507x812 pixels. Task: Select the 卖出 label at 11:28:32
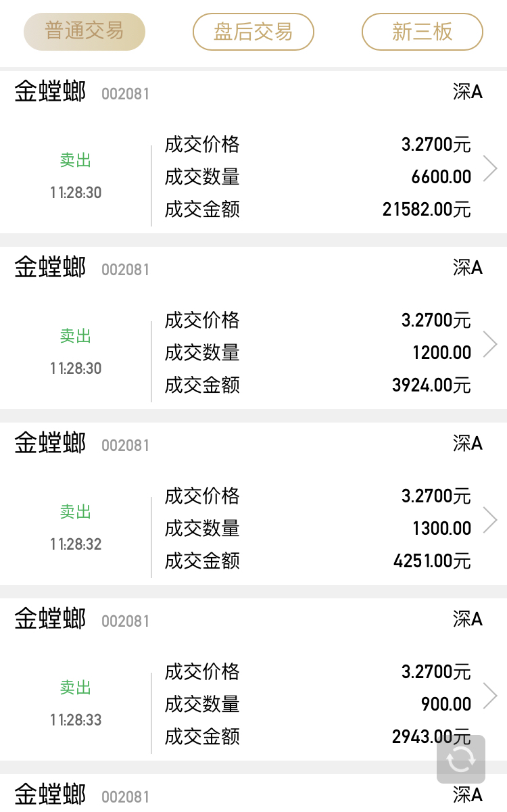tap(75, 512)
